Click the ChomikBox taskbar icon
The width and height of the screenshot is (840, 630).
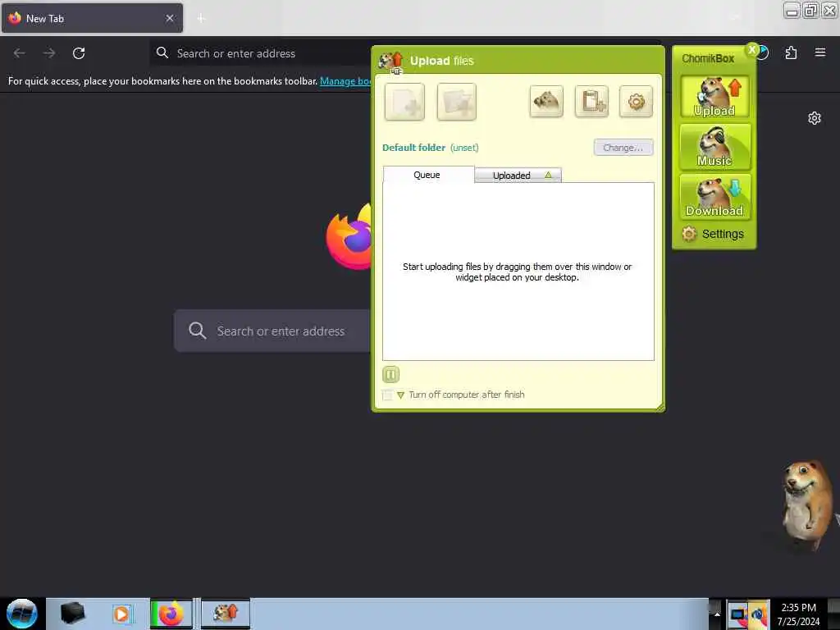pyautogui.click(x=226, y=613)
